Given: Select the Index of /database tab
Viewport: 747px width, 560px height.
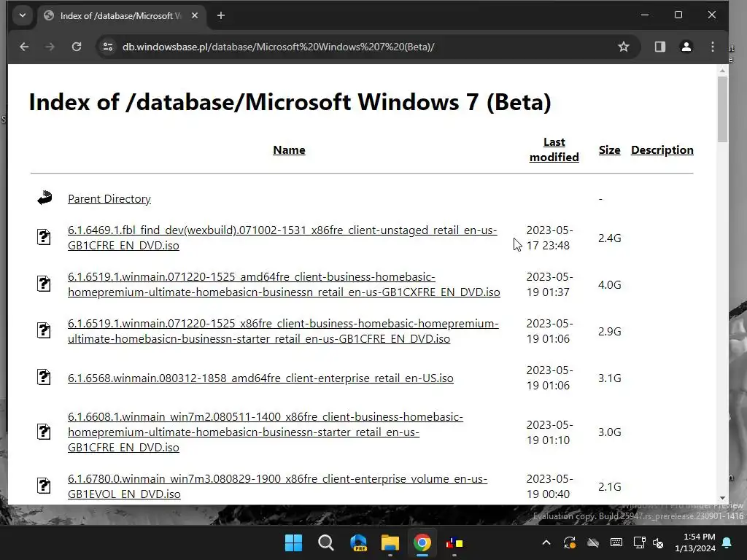Looking at the screenshot, I should tap(122, 16).
